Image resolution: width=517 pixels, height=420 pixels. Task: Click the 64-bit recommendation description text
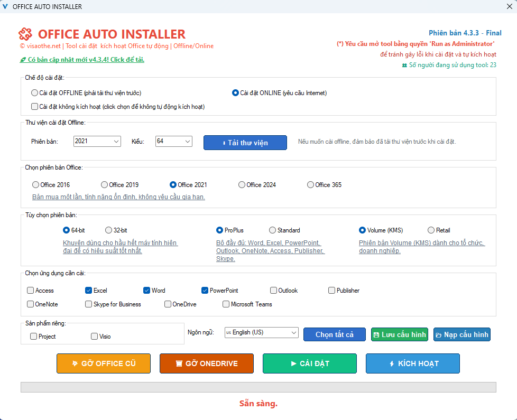(121, 247)
